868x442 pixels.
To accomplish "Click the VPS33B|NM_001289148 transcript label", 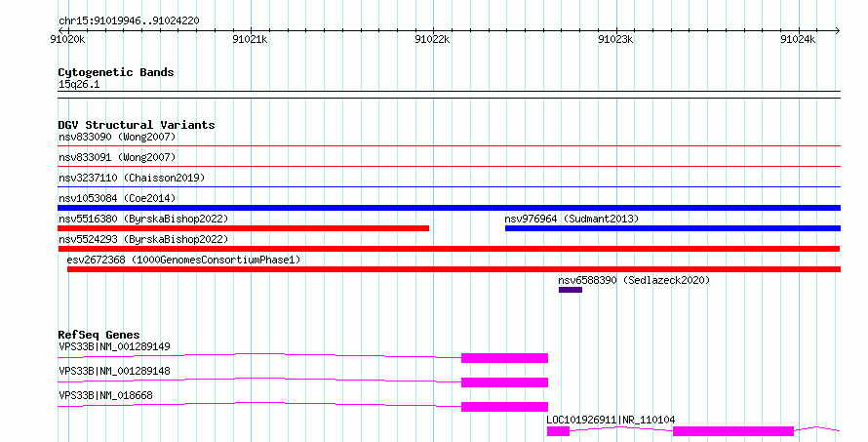I will (114, 371).
